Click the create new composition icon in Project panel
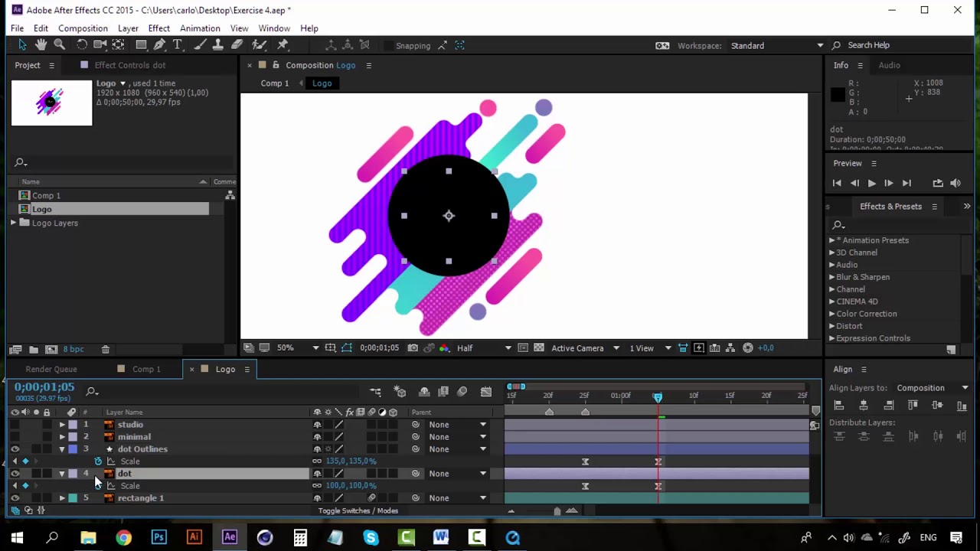This screenshot has height=551, width=980. (x=51, y=349)
